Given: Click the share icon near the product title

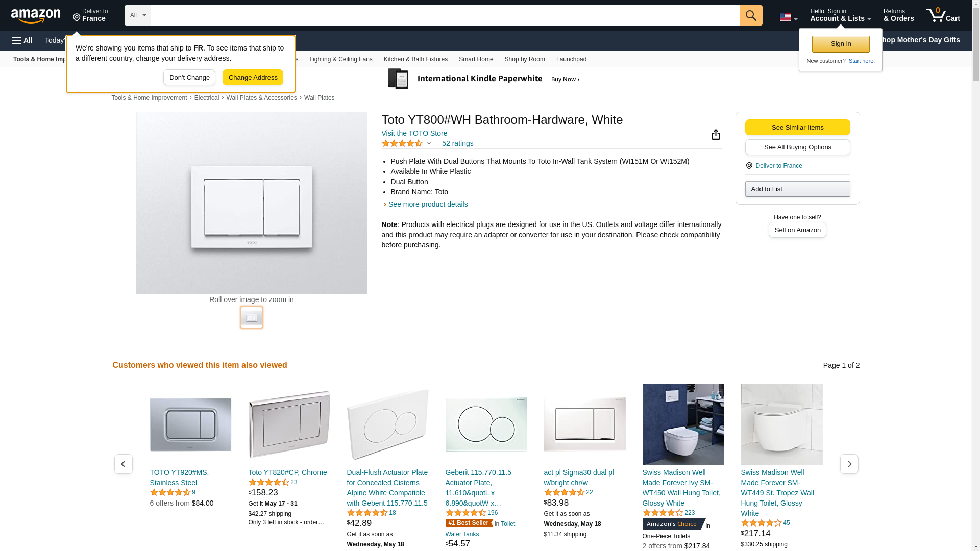Looking at the screenshot, I should pos(716,134).
